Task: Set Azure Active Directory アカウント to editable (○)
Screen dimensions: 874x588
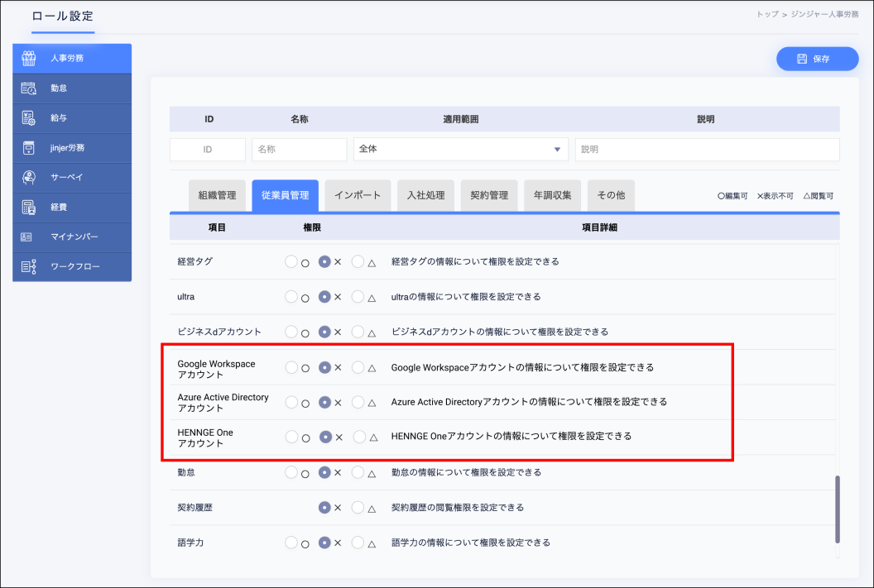Action: pos(291,402)
